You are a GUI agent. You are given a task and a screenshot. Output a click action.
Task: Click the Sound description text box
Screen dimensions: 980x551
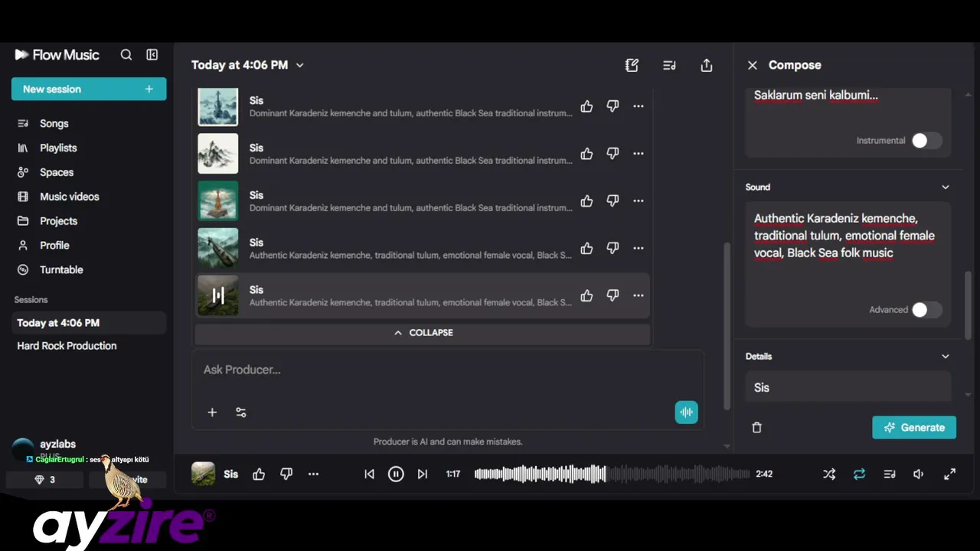pyautogui.click(x=848, y=265)
